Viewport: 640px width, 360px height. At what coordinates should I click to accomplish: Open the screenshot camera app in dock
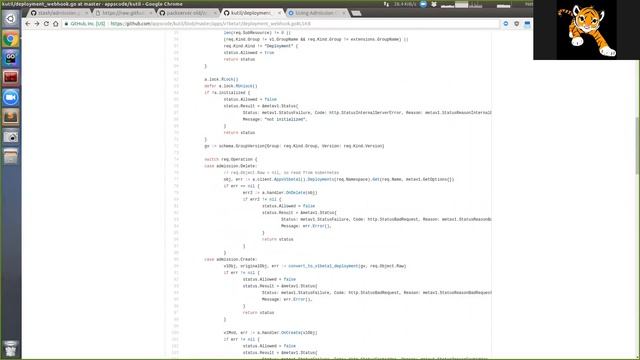pyautogui.click(x=11, y=137)
